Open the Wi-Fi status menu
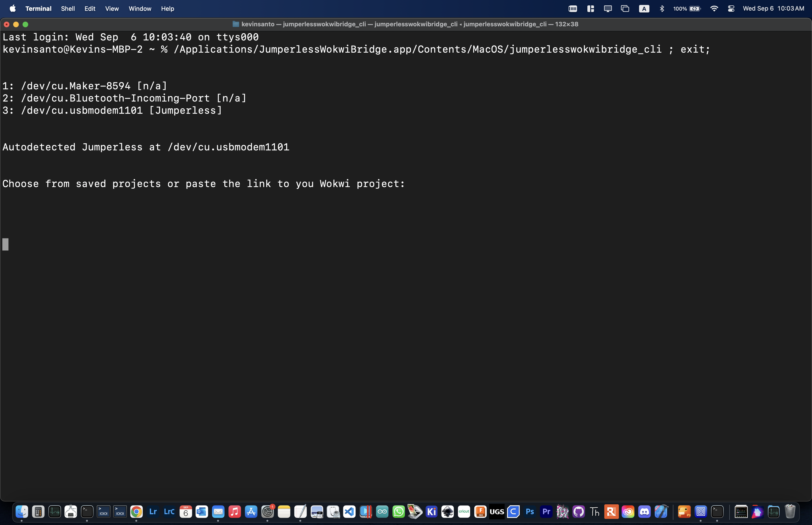812x525 pixels. pos(714,8)
